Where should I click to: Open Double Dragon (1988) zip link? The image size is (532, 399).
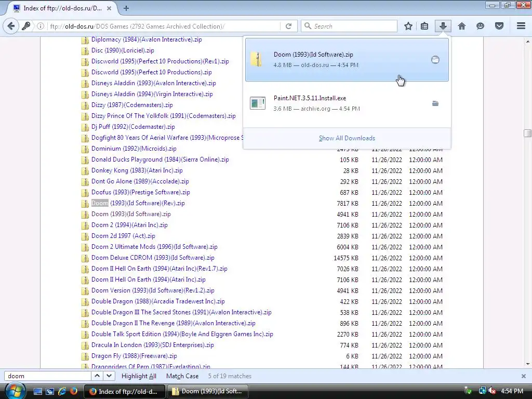point(158,301)
